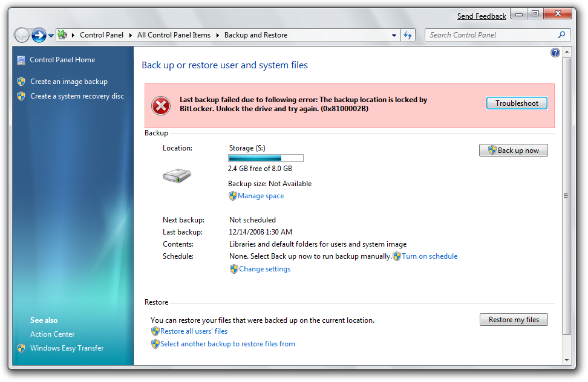Open Control Panel Home link
588x382 pixels.
pos(62,60)
